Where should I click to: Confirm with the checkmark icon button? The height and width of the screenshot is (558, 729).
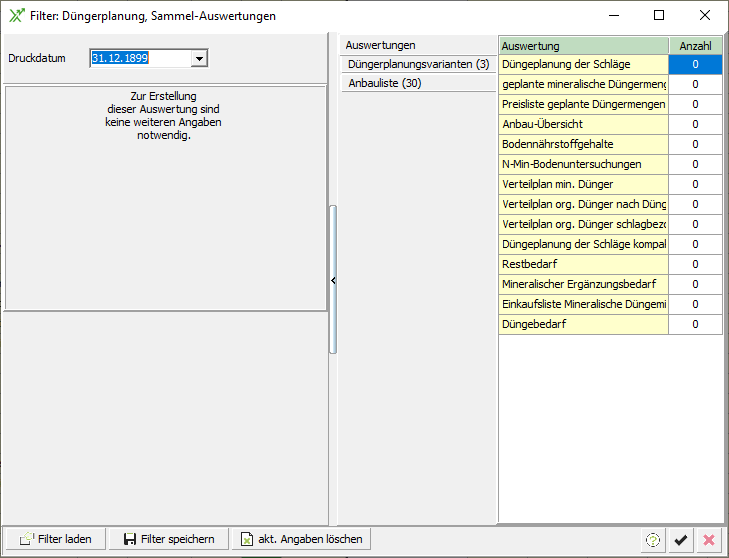tap(681, 539)
